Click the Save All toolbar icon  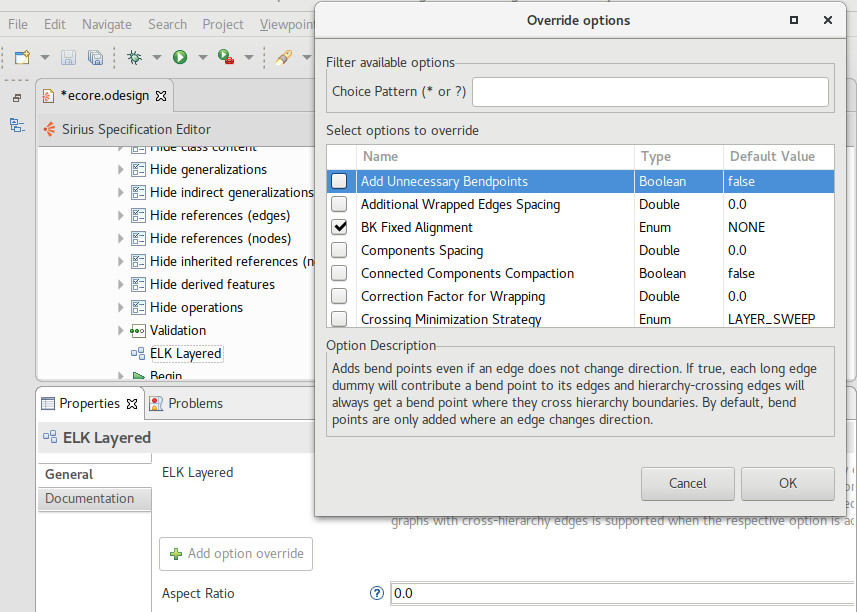pos(95,57)
